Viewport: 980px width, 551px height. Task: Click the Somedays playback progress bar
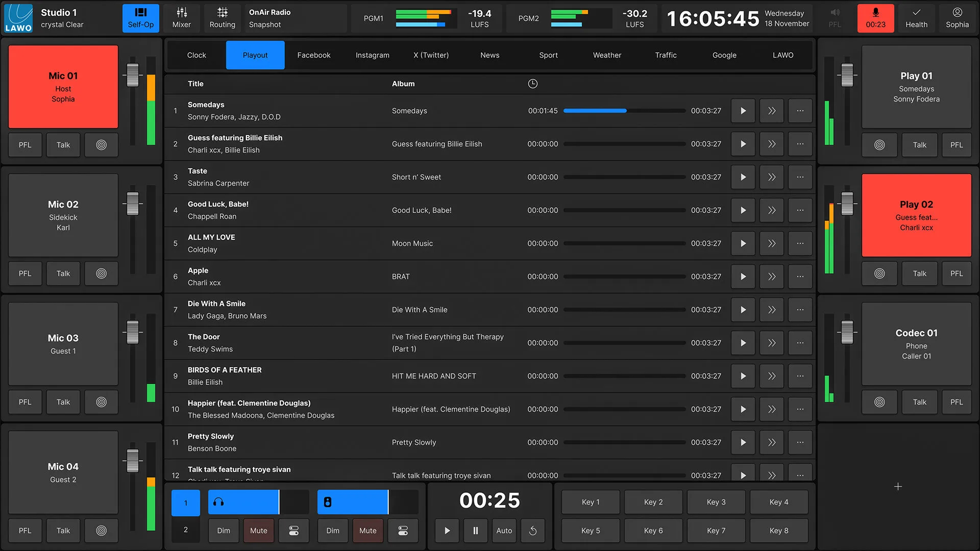(624, 111)
